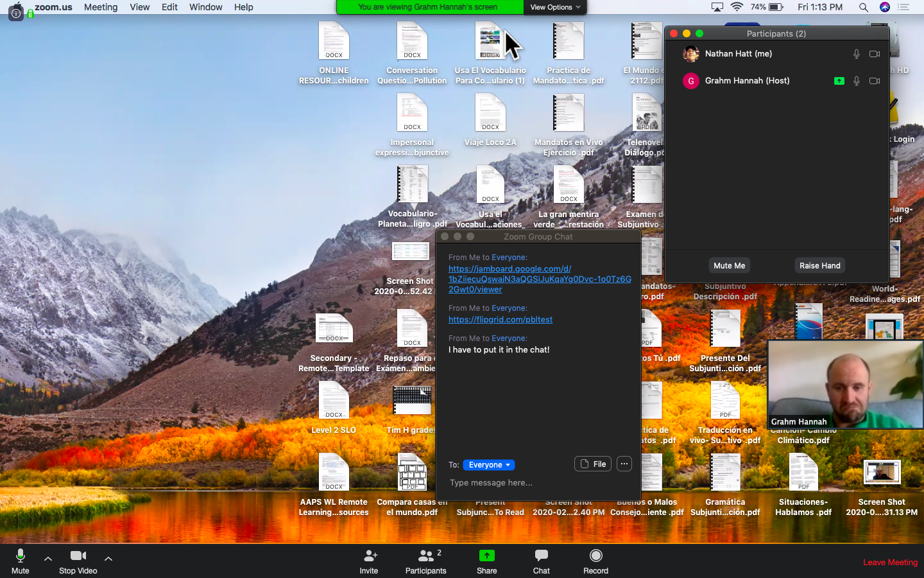The image size is (924, 578).
Task: Open video options arrow beside Stop Video
Action: click(x=108, y=559)
